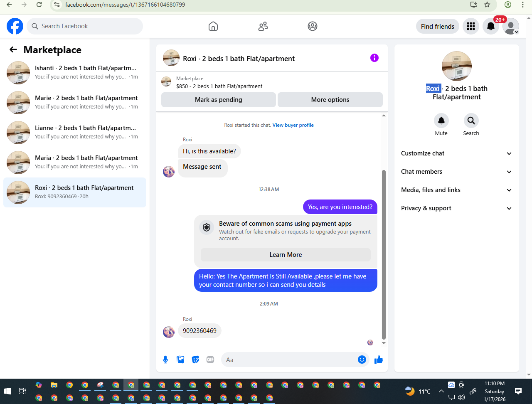
Task: Click the browser back arrow
Action: point(9,5)
